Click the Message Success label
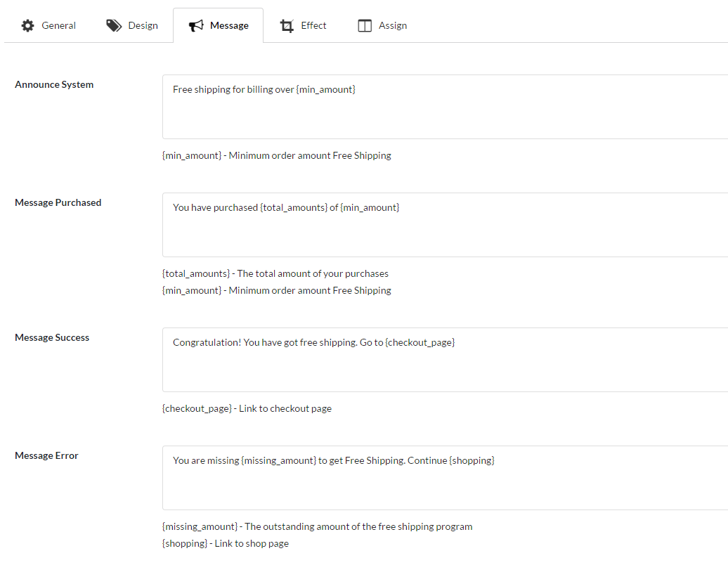 (52, 337)
